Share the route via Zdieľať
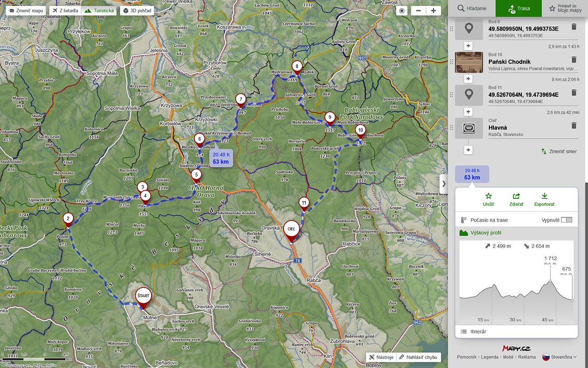The height and width of the screenshot is (368, 588). pyautogui.click(x=516, y=200)
